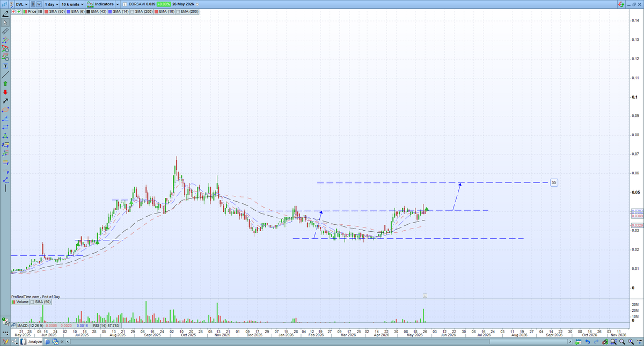Click the 26 May 2026 date label
644x346 pixels.
[183, 4]
